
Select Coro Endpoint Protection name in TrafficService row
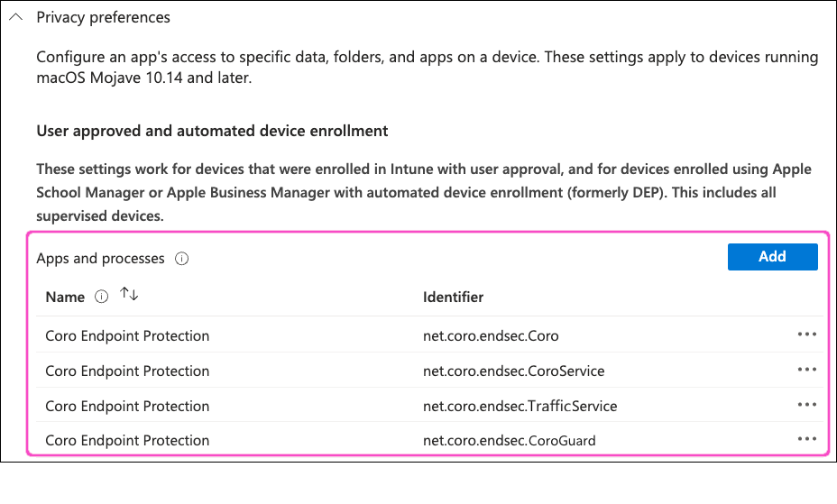[127, 406]
